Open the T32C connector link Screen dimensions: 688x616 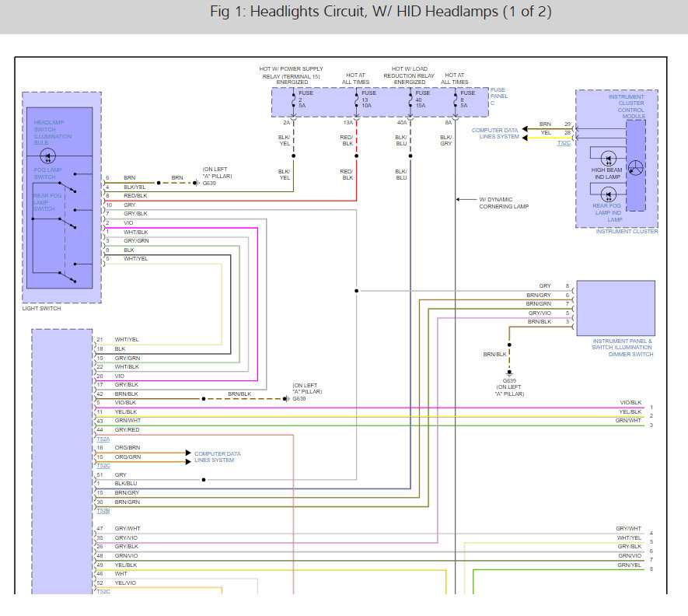tap(564, 143)
